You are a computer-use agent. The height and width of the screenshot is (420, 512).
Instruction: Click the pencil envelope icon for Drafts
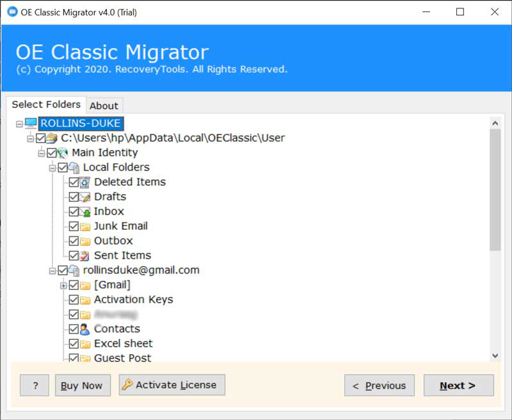84,197
